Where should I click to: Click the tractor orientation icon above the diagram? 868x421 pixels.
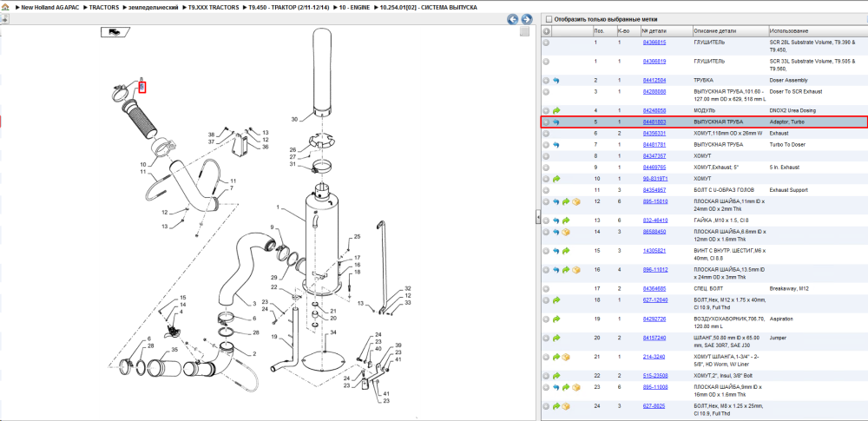pos(115,32)
